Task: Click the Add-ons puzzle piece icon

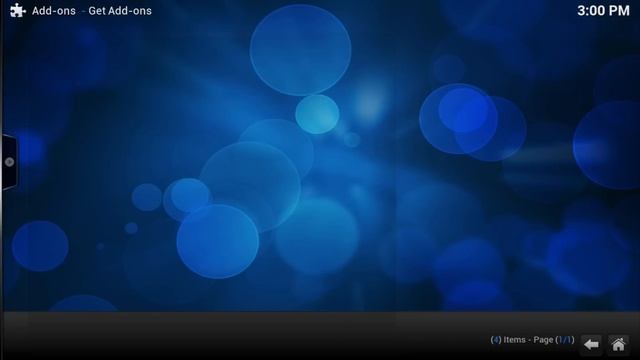Action: coord(18,10)
